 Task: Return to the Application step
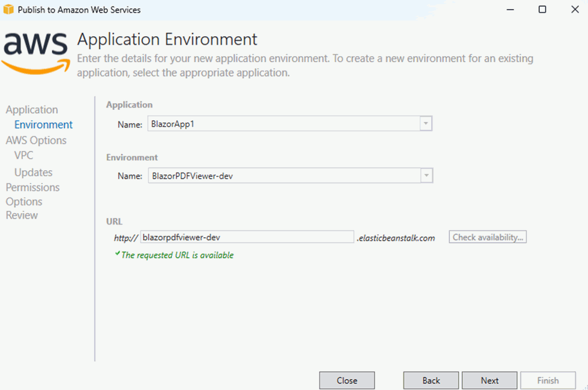[31, 109]
